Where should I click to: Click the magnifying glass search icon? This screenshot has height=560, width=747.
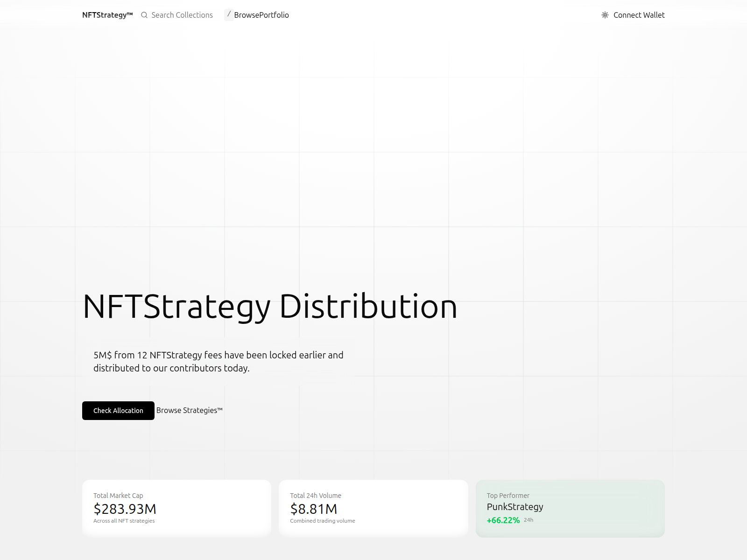click(x=144, y=15)
